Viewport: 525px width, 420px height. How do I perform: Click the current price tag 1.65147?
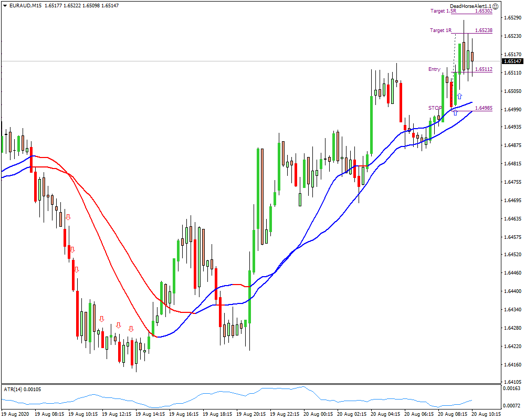pos(513,61)
